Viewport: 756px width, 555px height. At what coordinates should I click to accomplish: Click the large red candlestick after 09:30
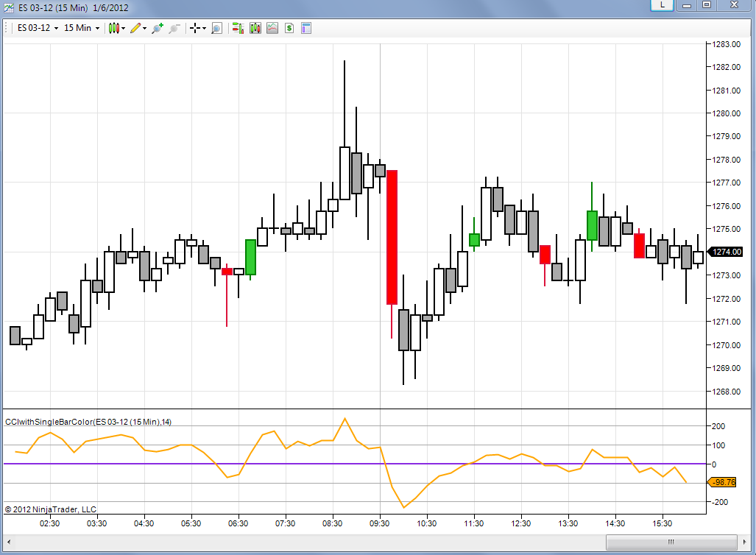[392, 237]
